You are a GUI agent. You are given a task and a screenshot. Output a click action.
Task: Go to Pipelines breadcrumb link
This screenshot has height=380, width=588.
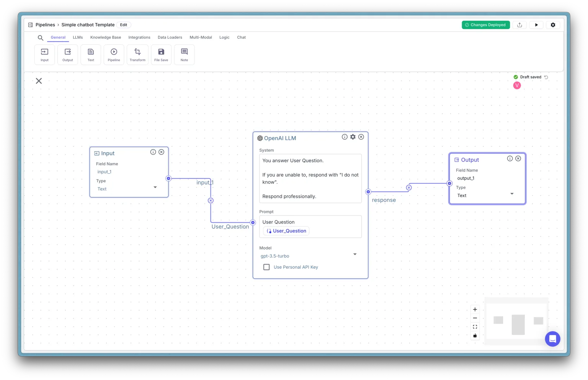click(45, 25)
